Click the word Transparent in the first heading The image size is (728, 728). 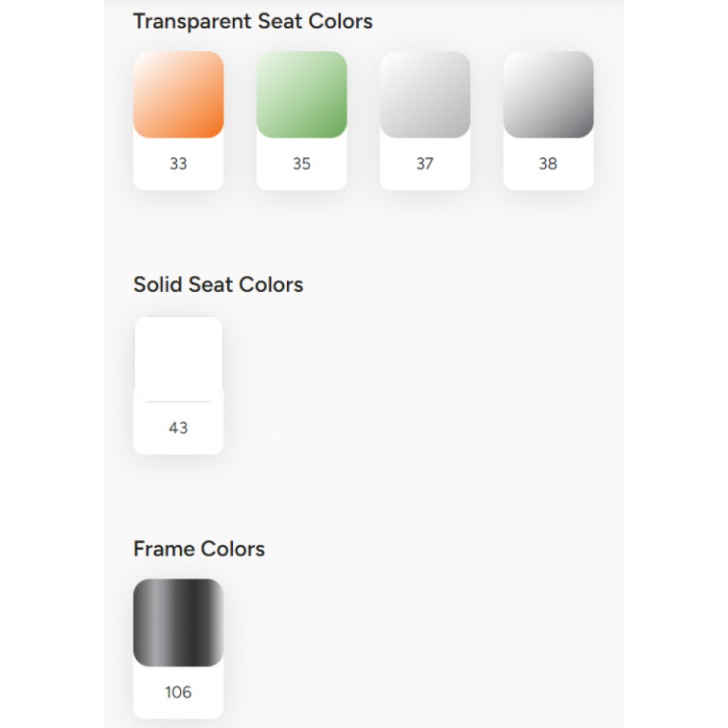191,22
